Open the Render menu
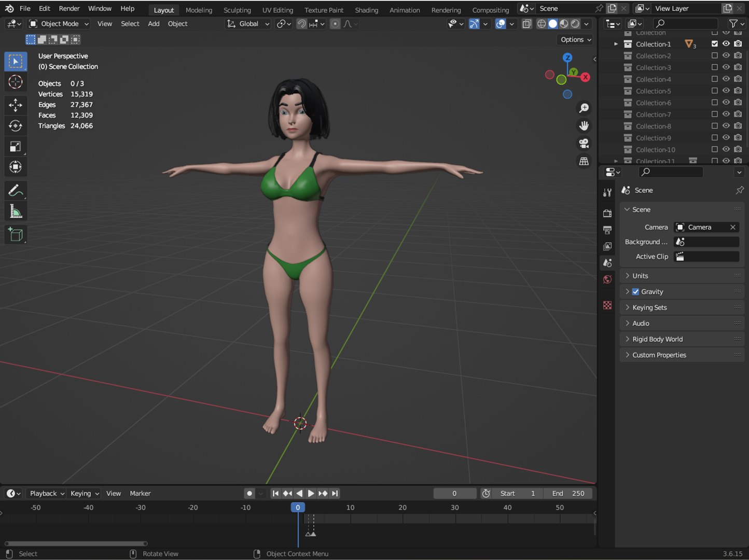Image resolution: width=749 pixels, height=560 pixels. (x=69, y=8)
